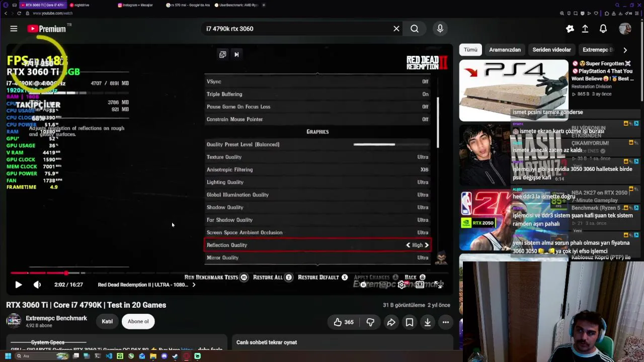
Task: Toggle theater mode in the player
Action: coord(420,285)
